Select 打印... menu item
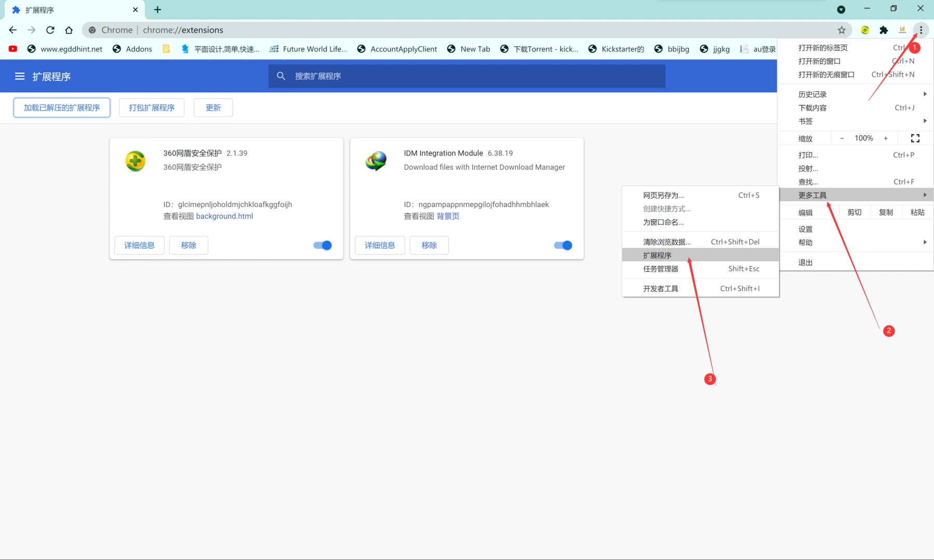 [x=856, y=155]
